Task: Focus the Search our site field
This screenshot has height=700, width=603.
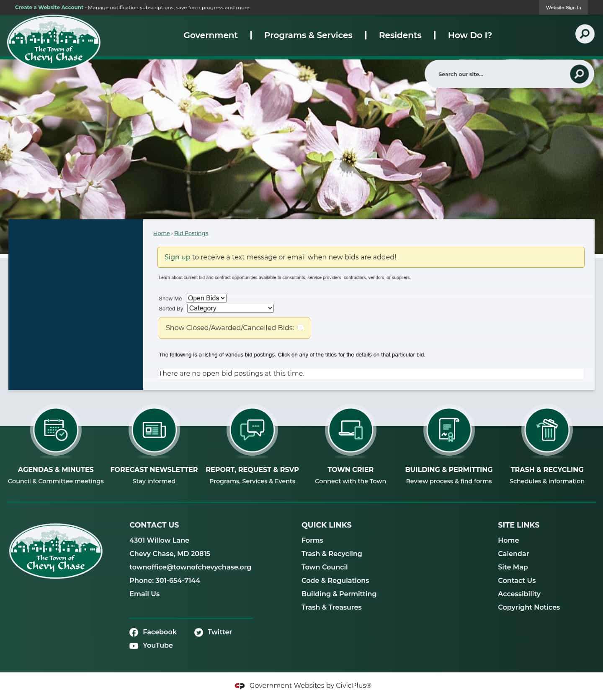Action: (x=500, y=74)
